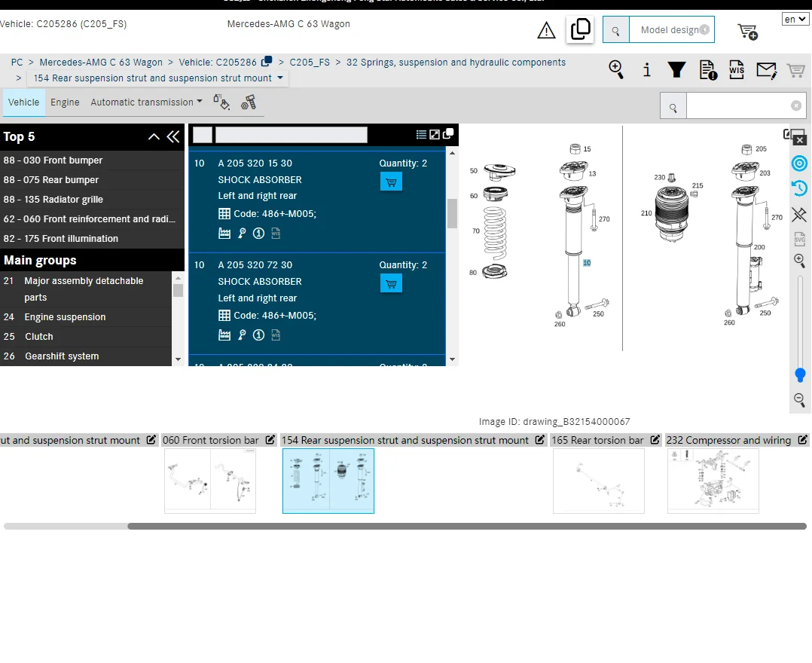Switch parts list to list view icon
Screen dimensions: 812x663
click(421, 135)
